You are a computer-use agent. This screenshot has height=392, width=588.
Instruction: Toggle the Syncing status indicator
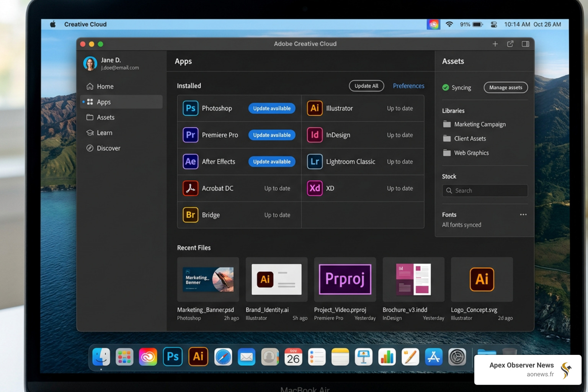click(446, 87)
